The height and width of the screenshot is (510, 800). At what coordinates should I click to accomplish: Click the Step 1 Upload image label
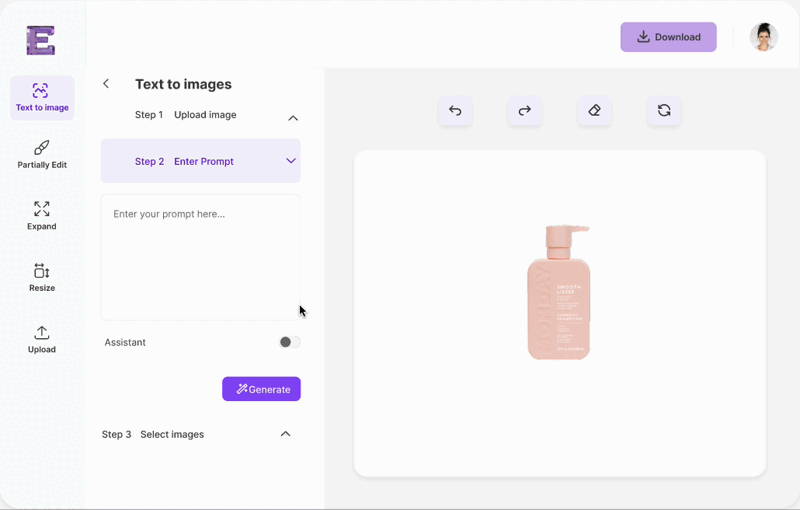pyautogui.click(x=185, y=115)
